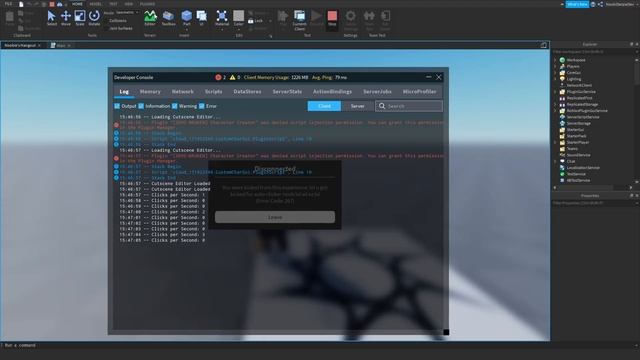Expand the CoreGui node in Explorer
Image resolution: width=640 pixels, height=360 pixels.
555,73
